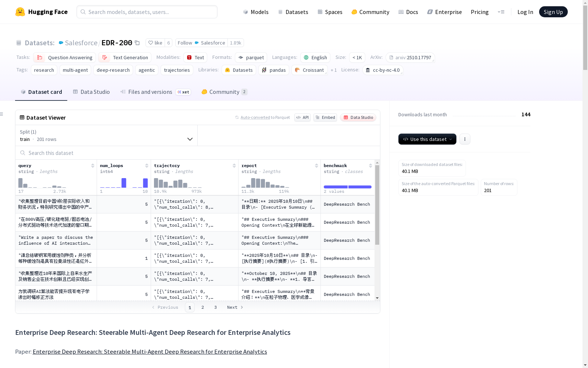Open the Docs navigation link
The width and height of the screenshot is (588, 368).
408,12
